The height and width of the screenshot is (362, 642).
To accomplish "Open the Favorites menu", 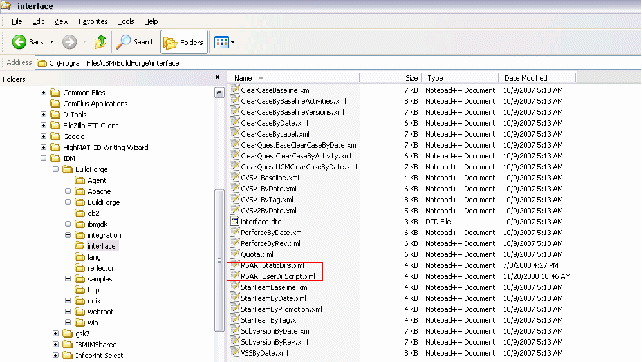I will click(93, 21).
